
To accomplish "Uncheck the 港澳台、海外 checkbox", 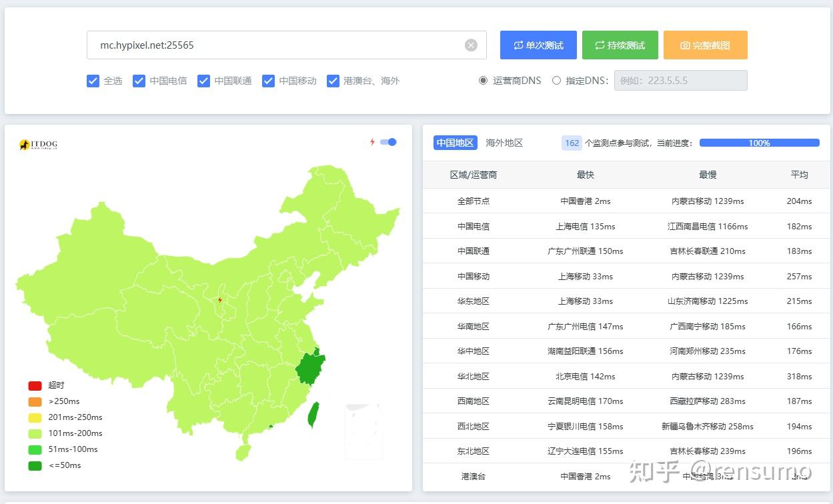I will pyautogui.click(x=333, y=81).
